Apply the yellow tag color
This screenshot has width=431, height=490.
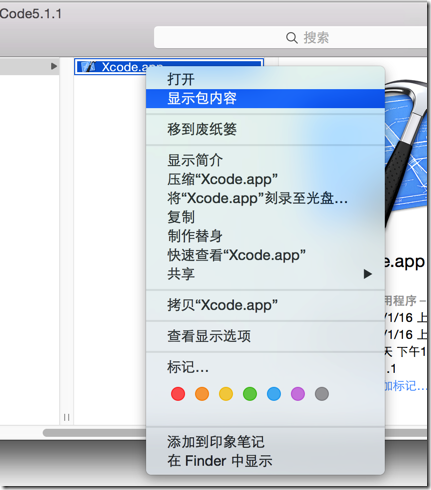tap(226, 394)
